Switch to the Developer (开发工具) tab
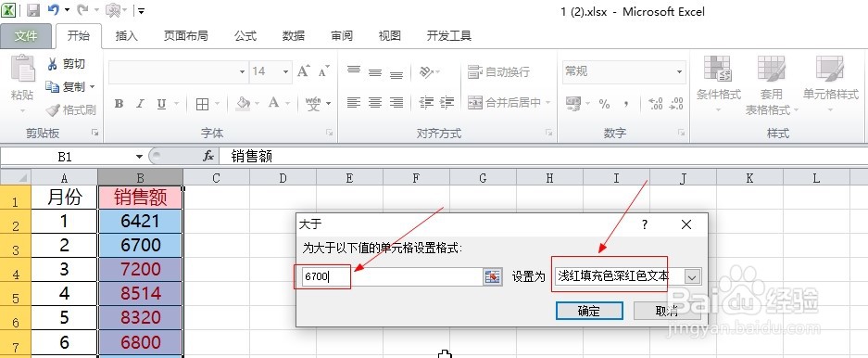This screenshot has width=868, height=358. pos(449,36)
